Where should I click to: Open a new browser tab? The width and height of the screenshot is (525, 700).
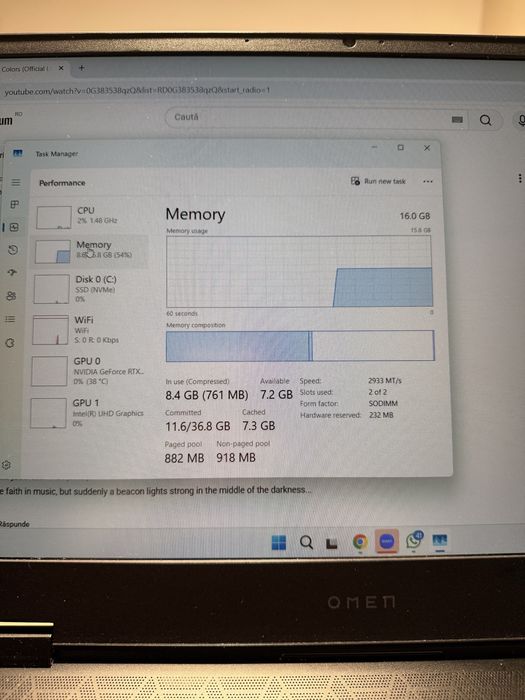click(81, 68)
